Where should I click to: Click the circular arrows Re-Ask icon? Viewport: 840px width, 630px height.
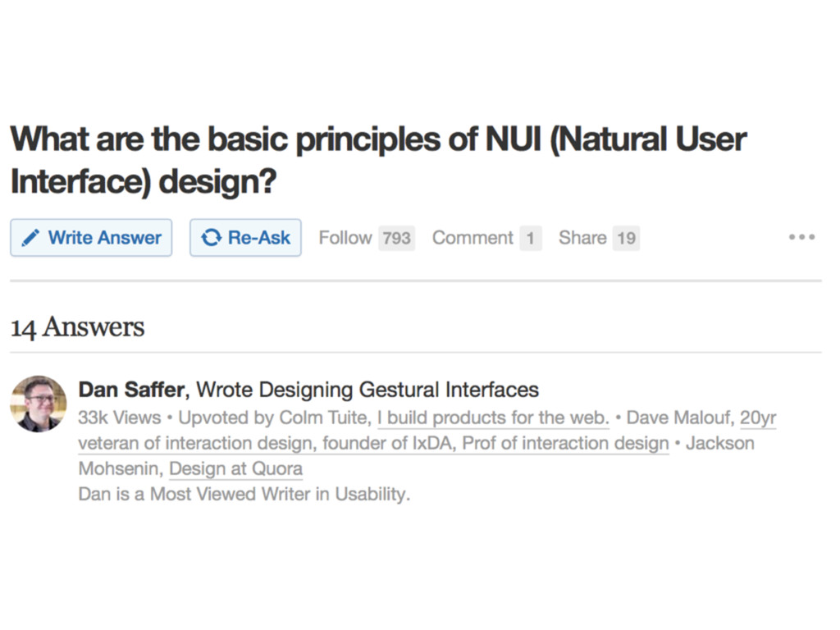point(211,237)
